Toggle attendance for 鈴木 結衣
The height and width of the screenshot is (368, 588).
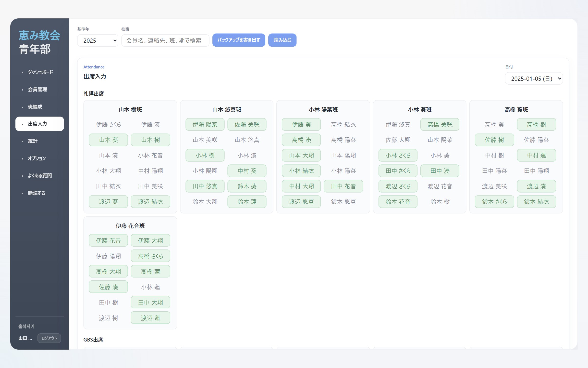[x=537, y=202]
